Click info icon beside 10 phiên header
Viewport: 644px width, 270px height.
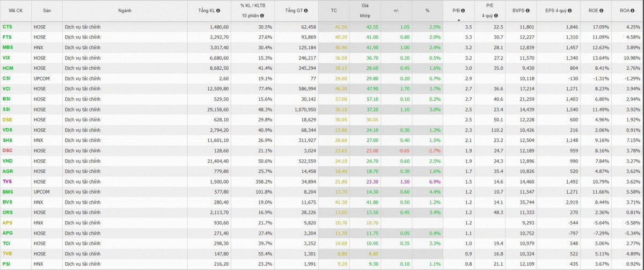[261, 16]
